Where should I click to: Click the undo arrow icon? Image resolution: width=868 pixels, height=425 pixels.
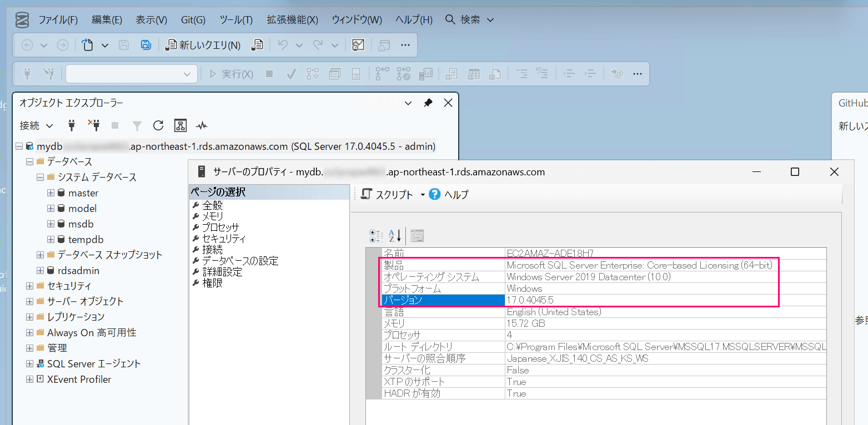click(x=283, y=45)
